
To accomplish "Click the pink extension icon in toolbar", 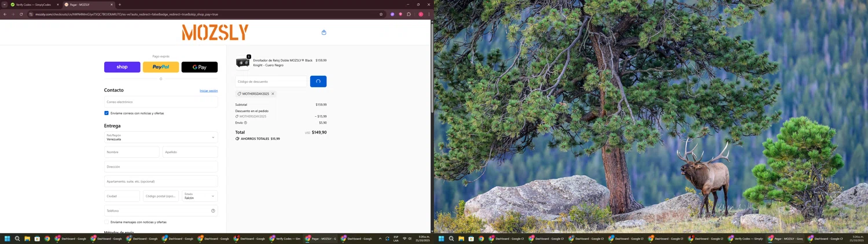I will point(400,14).
